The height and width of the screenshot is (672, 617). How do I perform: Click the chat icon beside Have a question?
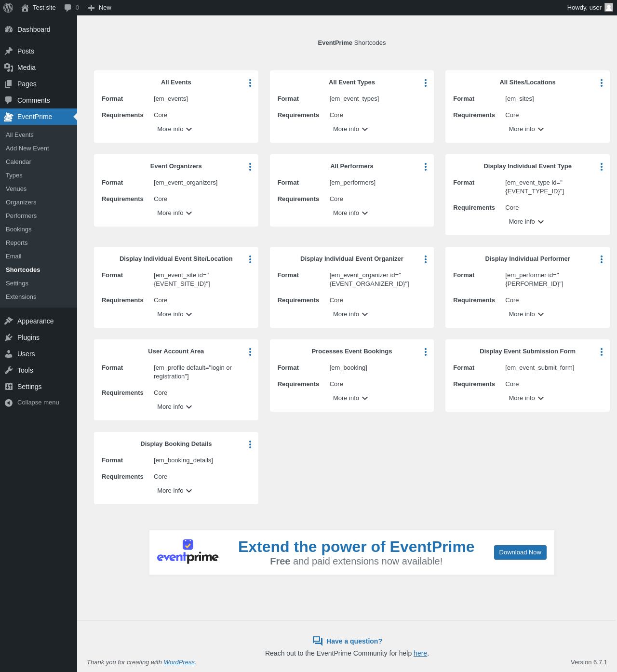tap(318, 641)
